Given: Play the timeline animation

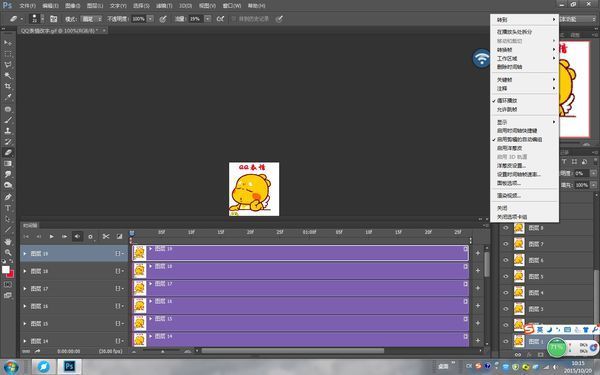Looking at the screenshot, I should pos(51,236).
